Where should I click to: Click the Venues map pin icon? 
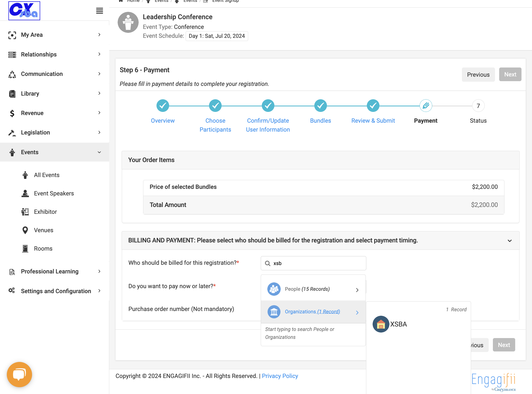point(25,230)
